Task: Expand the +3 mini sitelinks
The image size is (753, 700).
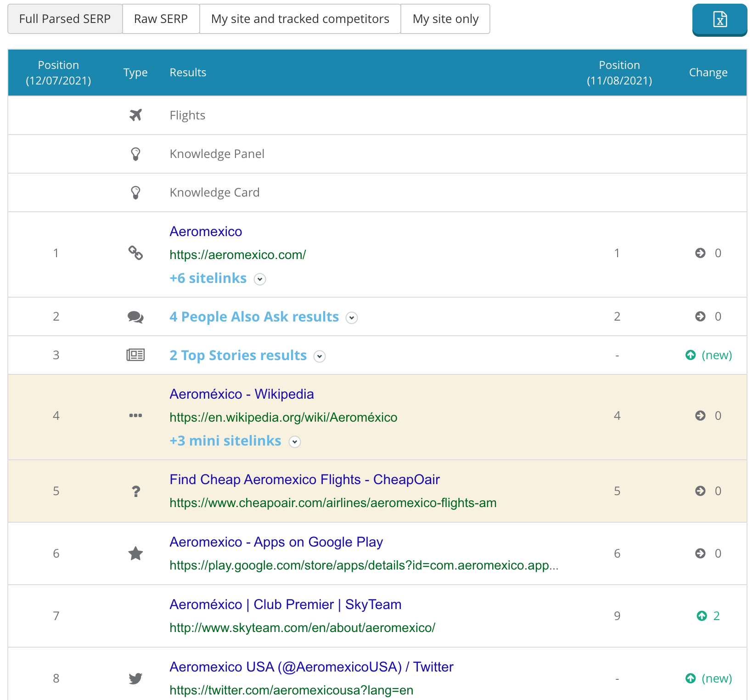Action: pos(295,442)
